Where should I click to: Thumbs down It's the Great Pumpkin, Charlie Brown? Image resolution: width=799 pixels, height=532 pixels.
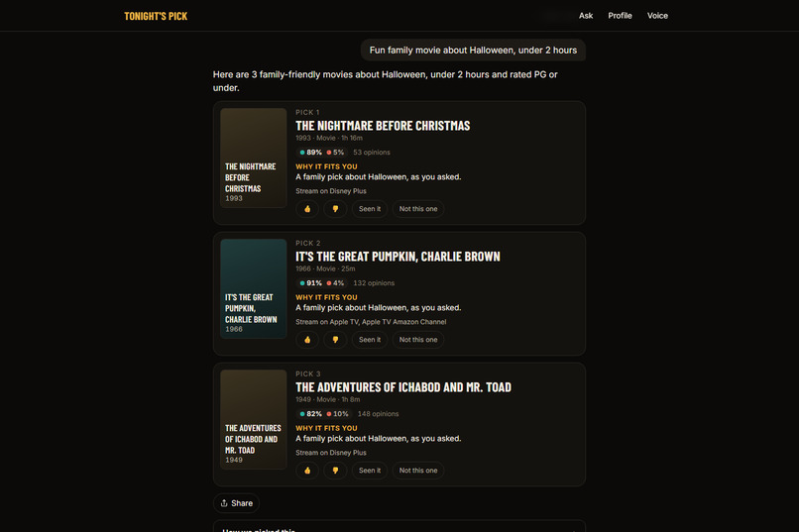tap(335, 340)
